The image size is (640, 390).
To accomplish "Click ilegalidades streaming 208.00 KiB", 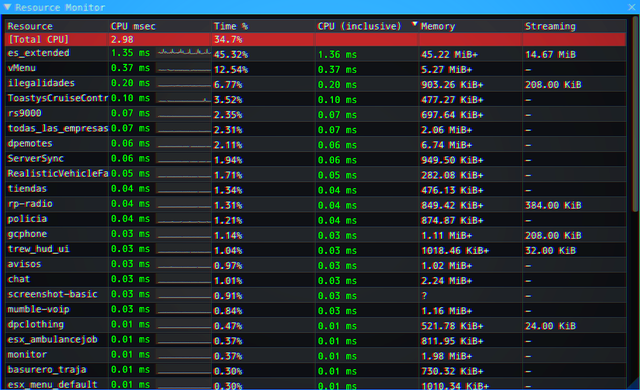I will click(x=553, y=85).
